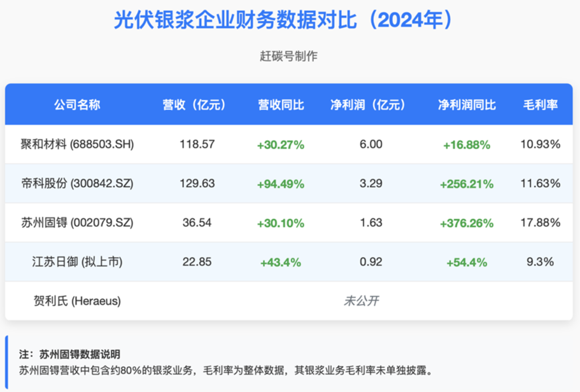Click the +376.26% net profit growth value

467,223
